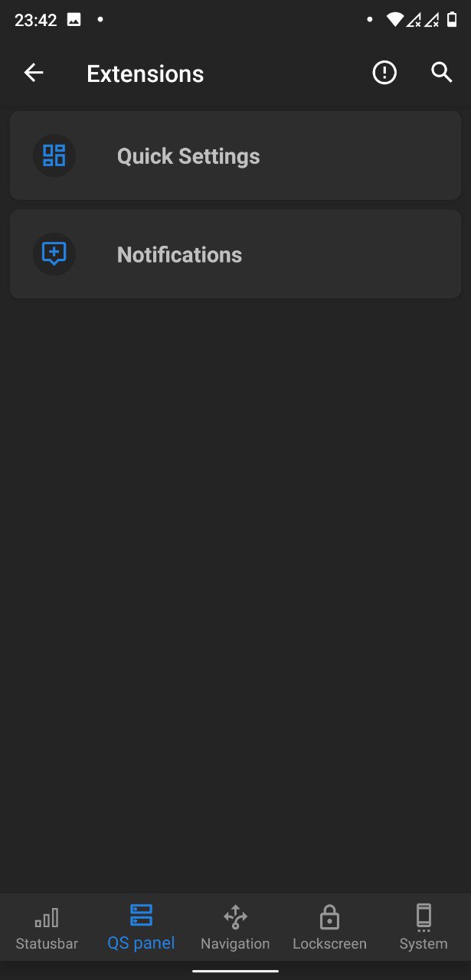The width and height of the screenshot is (471, 980).
Task: Tap the Wi-Fi status bar icon
Action: 394,20
